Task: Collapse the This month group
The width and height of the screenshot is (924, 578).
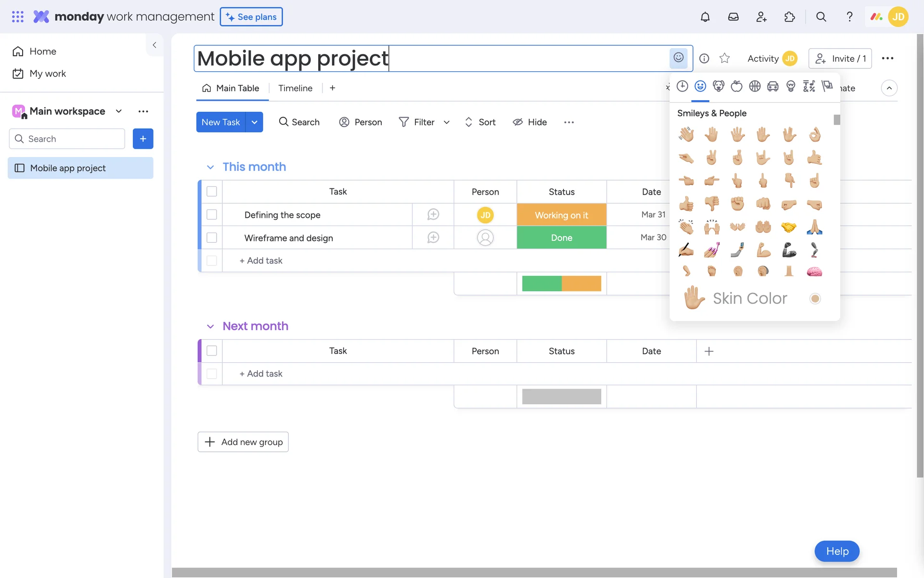Action: pyautogui.click(x=210, y=167)
